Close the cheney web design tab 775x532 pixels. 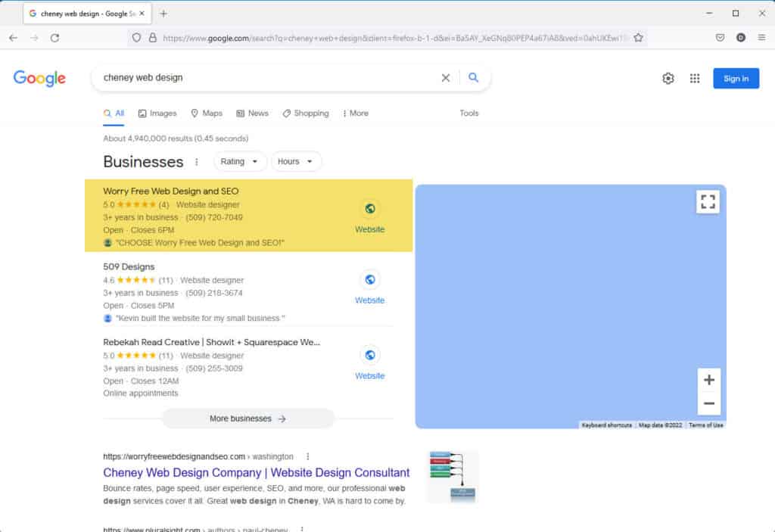pyautogui.click(x=142, y=14)
